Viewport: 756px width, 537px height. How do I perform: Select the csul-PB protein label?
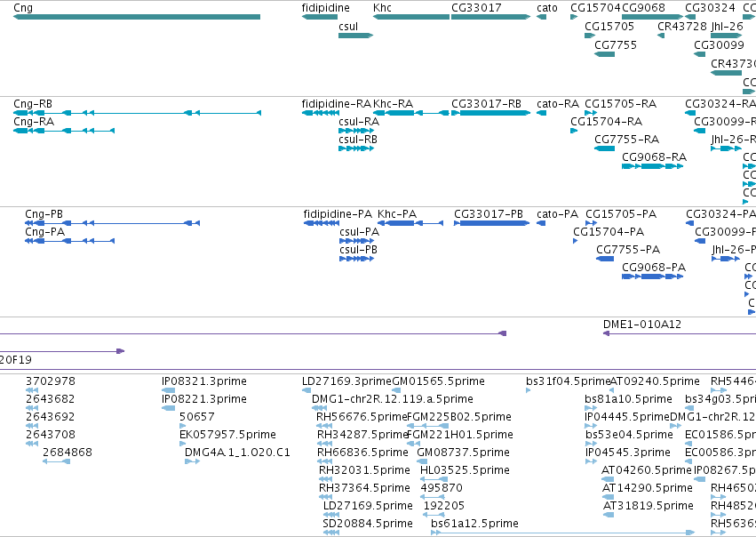[358, 250]
